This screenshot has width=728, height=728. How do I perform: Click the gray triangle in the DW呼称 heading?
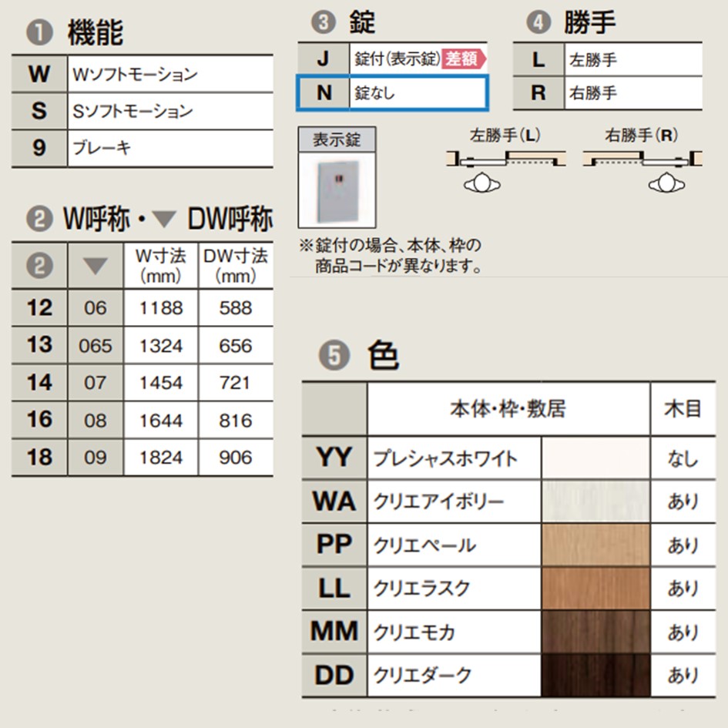[164, 220]
